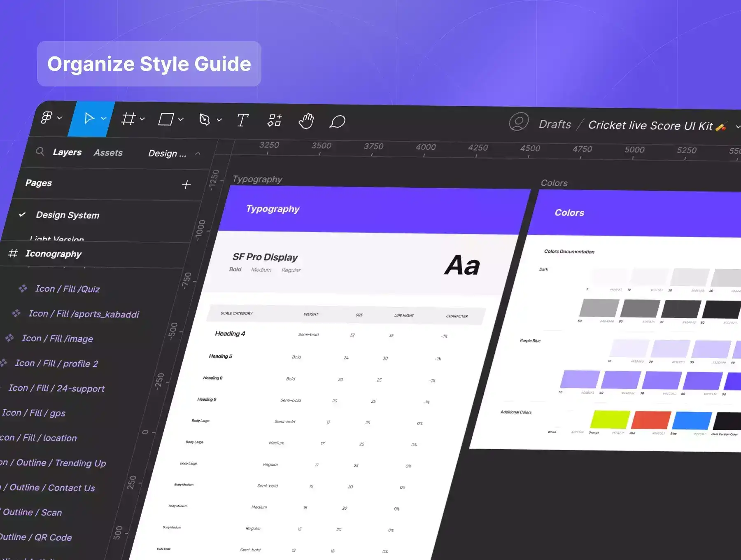Screen dimensions: 741x560
Task: Click the lime green Orange color swatch
Action: 610,420
